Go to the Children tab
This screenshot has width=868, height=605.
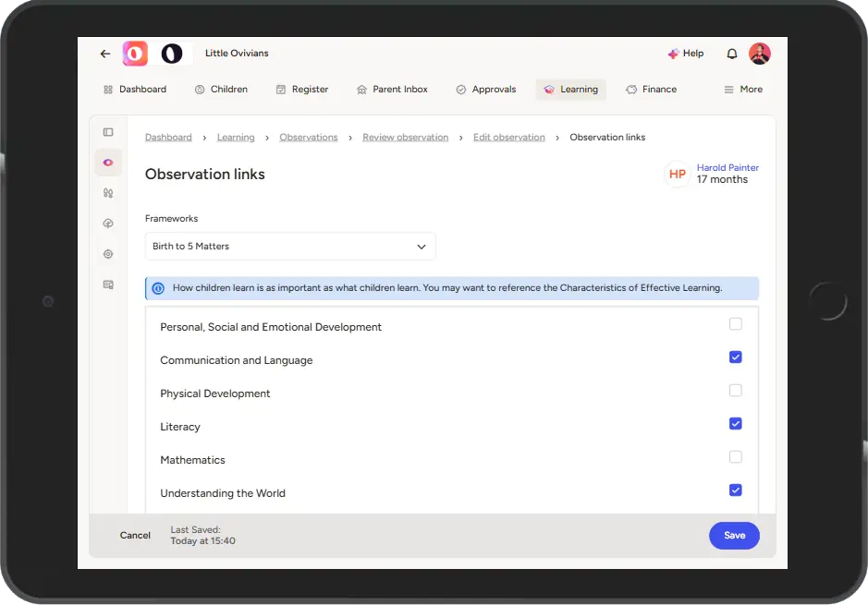point(221,90)
